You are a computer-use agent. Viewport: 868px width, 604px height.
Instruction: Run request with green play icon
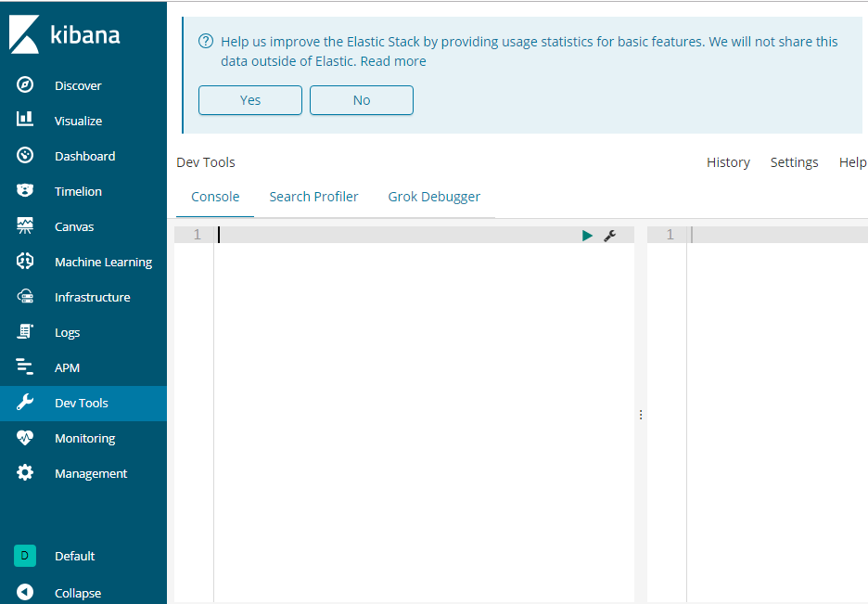[587, 236]
